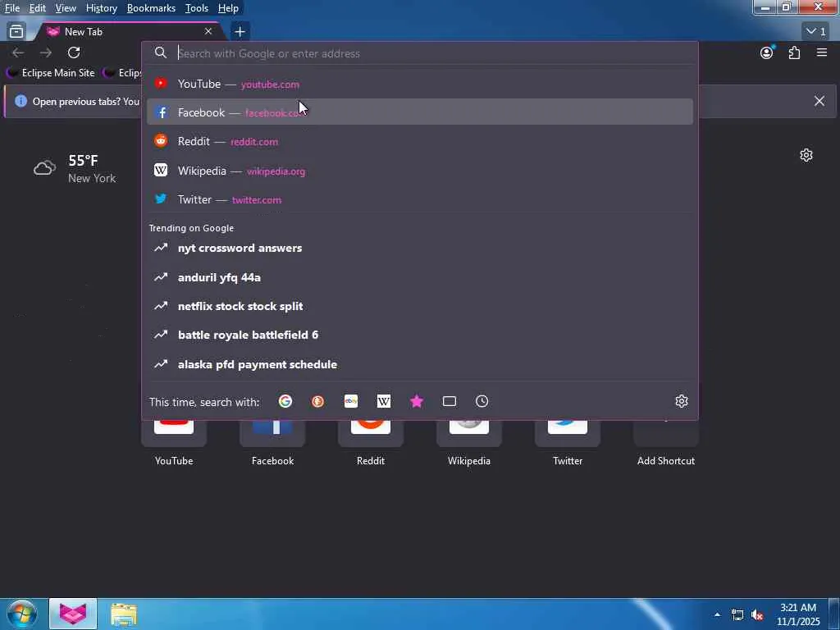This screenshot has width=840, height=630.
Task: Select Facebook suggestion in address dropdown
Action: [x=419, y=112]
